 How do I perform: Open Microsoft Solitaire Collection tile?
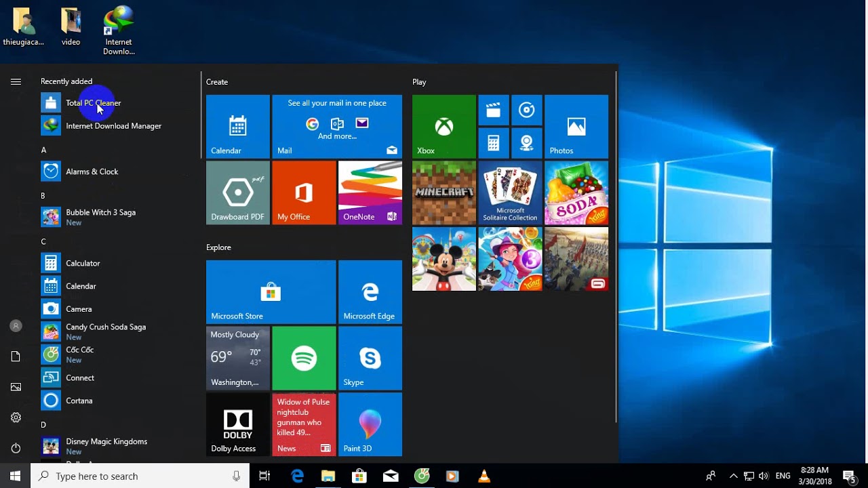pyautogui.click(x=510, y=192)
